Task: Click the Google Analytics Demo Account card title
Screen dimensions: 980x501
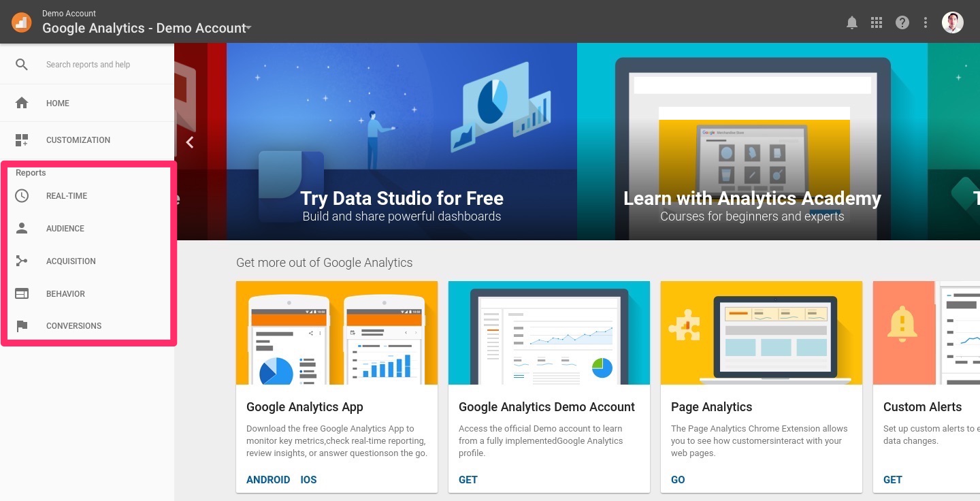Action: coord(546,407)
